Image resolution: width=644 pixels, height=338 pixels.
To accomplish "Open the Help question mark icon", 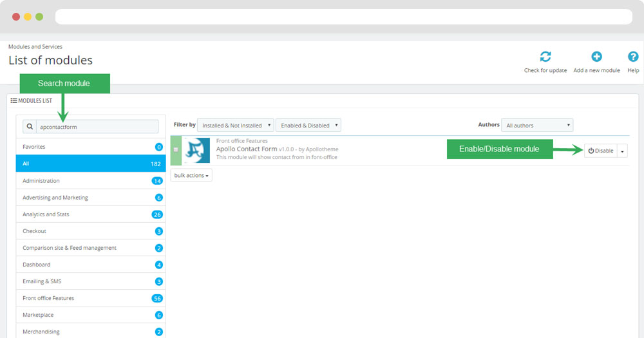I will tap(633, 57).
